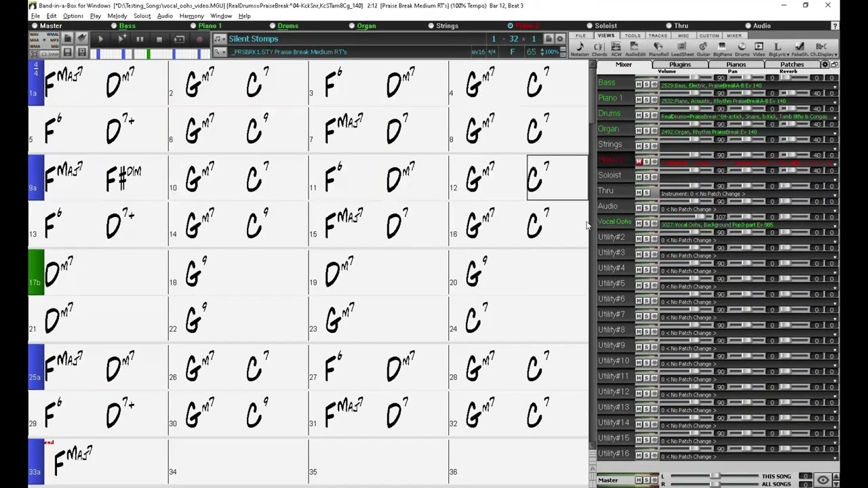Image resolution: width=868 pixels, height=488 pixels.
Task: Open song settings gear near title
Action: 560,39
